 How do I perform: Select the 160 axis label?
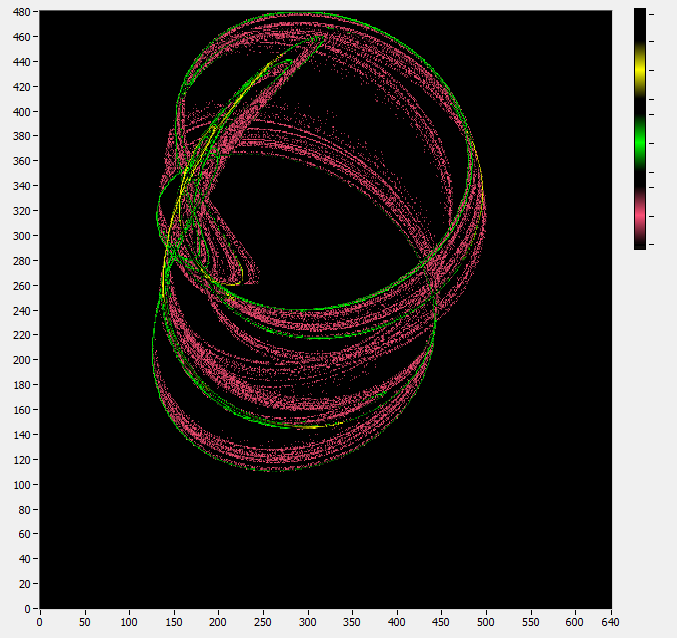[22, 410]
